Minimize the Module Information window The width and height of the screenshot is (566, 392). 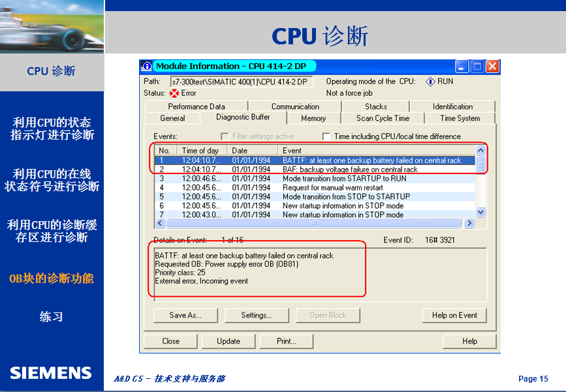[462, 67]
